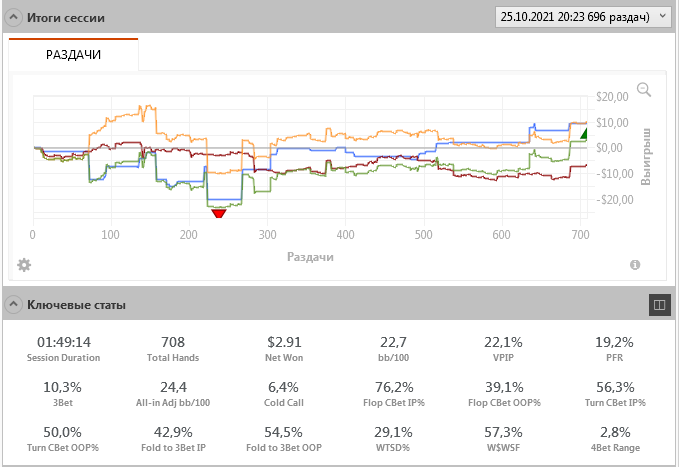Click the stats layout icon in Ключевые статы header
Image resolution: width=679 pixels, height=467 pixels.
click(x=659, y=304)
